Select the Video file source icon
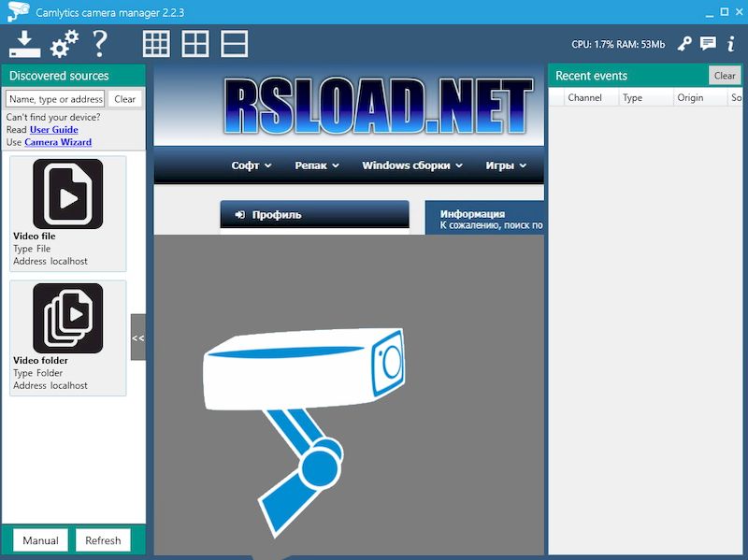Viewport: 748px width, 560px height. point(67,194)
